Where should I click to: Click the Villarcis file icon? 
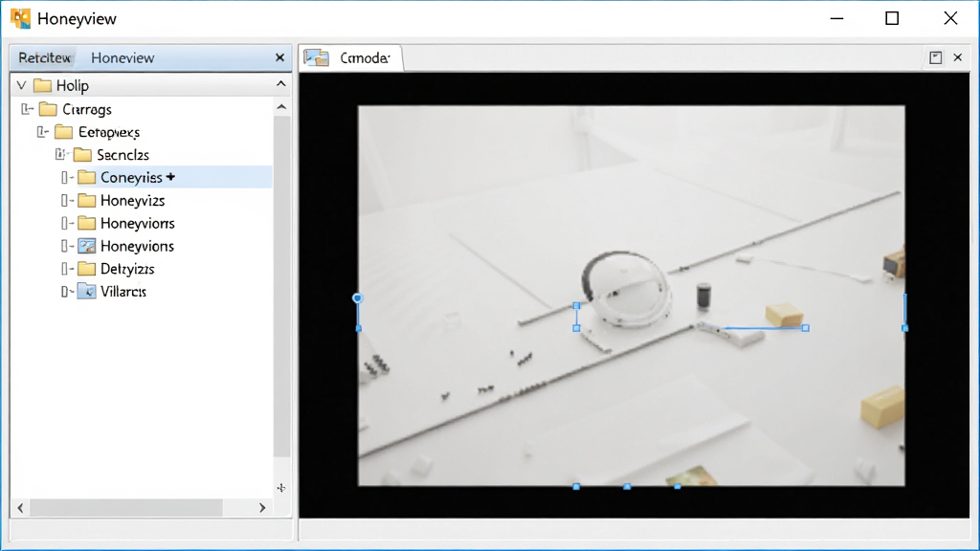pos(87,292)
